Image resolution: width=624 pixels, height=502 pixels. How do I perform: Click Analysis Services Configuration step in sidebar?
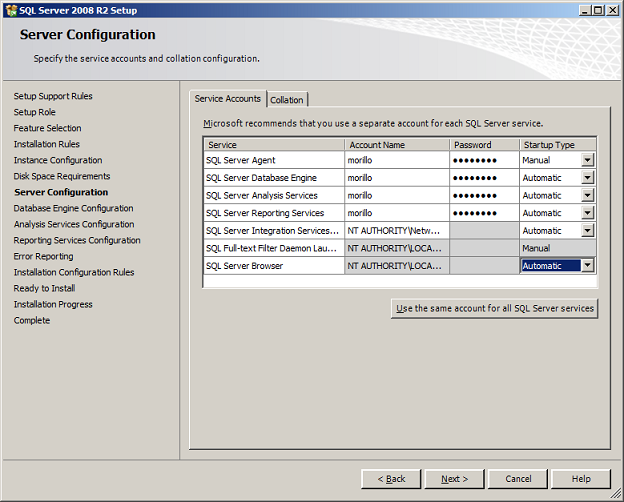coord(74,224)
